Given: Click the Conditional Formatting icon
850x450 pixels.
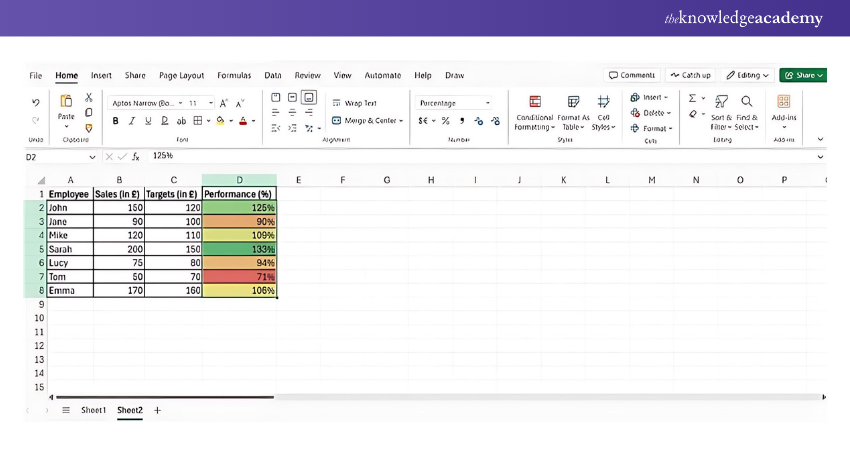Looking at the screenshot, I should coord(535,102).
